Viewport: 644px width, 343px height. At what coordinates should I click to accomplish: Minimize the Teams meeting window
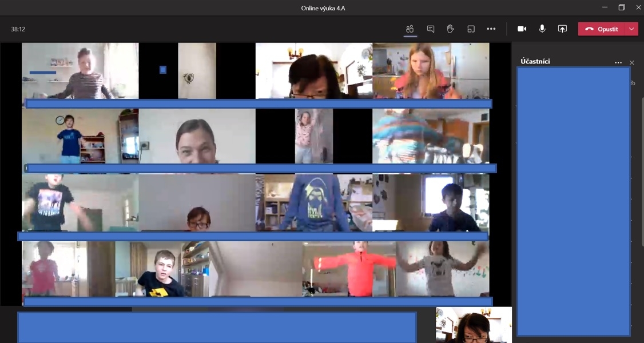[x=605, y=7]
